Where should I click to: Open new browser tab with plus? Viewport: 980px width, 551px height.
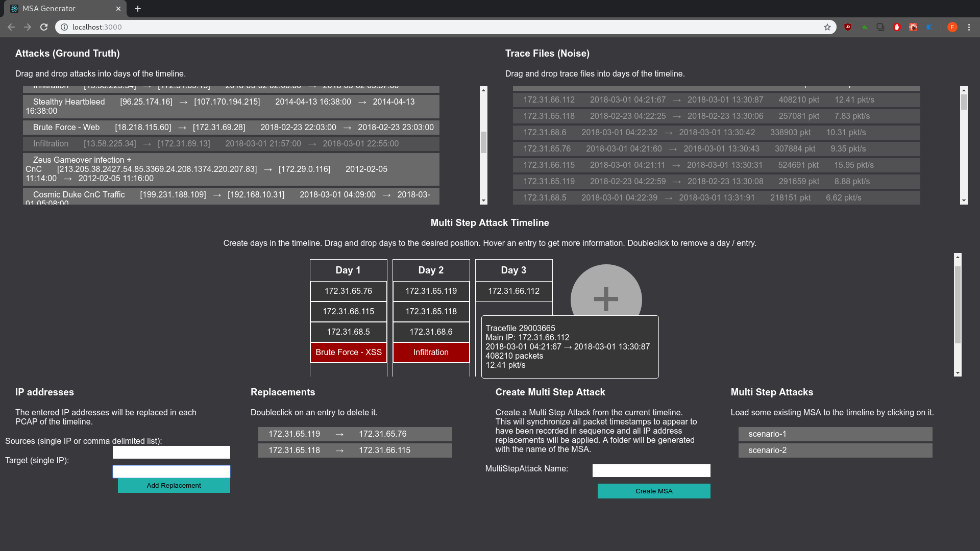coord(138,9)
